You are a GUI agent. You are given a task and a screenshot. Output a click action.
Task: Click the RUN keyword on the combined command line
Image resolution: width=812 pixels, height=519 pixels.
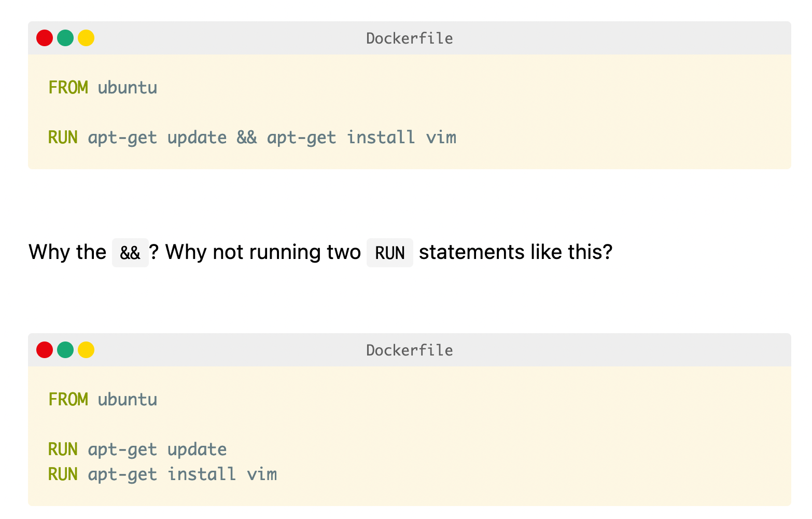pyautogui.click(x=63, y=138)
